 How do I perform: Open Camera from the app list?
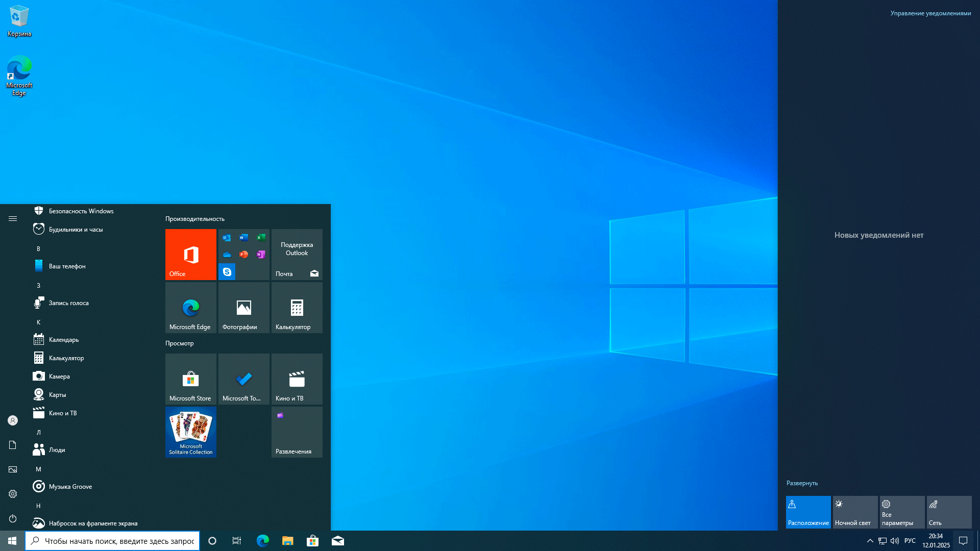(x=59, y=377)
